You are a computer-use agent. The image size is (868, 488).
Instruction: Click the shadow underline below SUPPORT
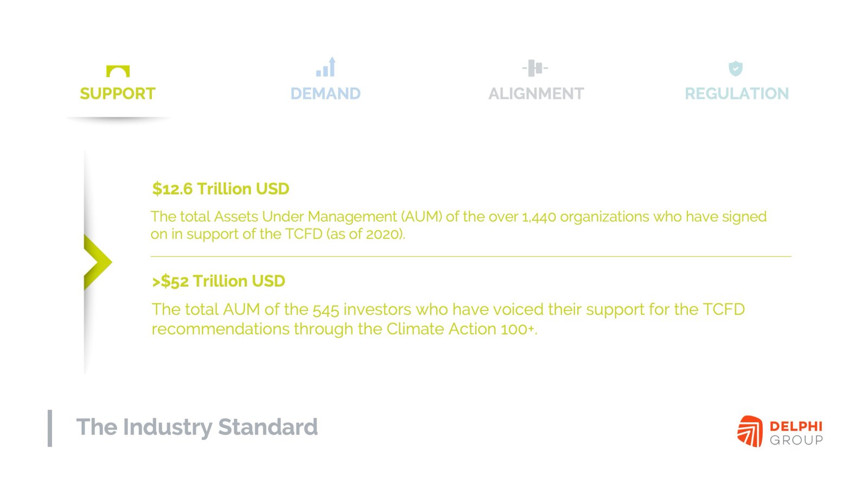(118, 118)
